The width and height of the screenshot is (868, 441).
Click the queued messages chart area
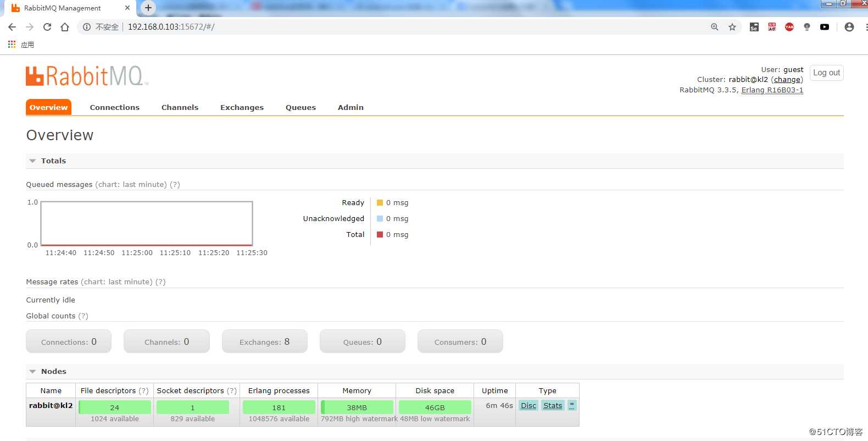coord(147,223)
